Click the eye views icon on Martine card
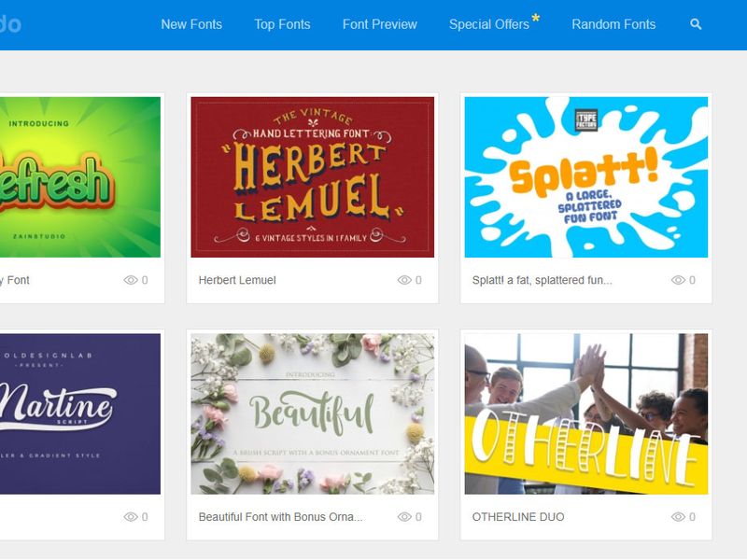The image size is (747, 560). pos(131,517)
